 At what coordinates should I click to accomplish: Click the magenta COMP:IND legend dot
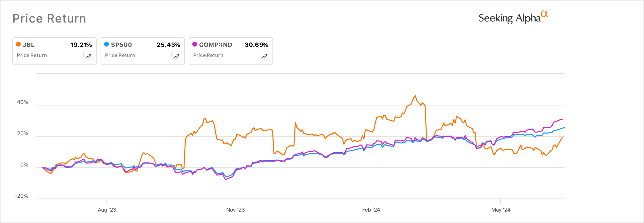[x=194, y=45]
